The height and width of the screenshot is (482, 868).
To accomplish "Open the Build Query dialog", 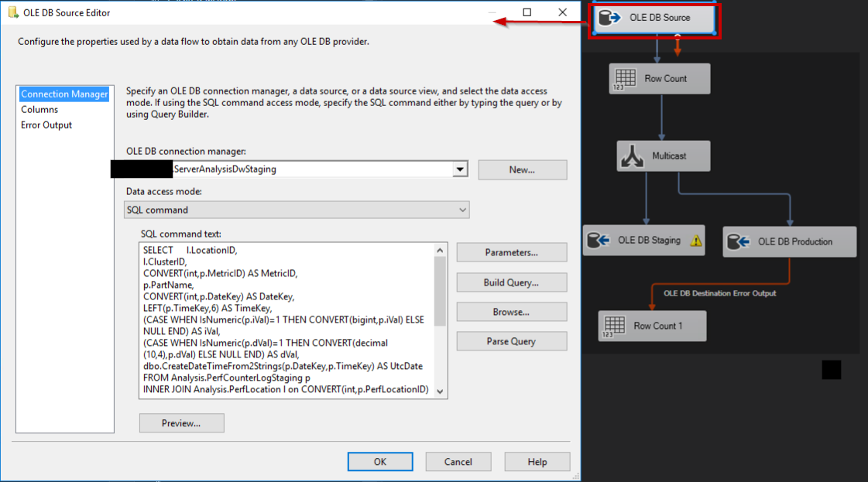I will click(511, 282).
